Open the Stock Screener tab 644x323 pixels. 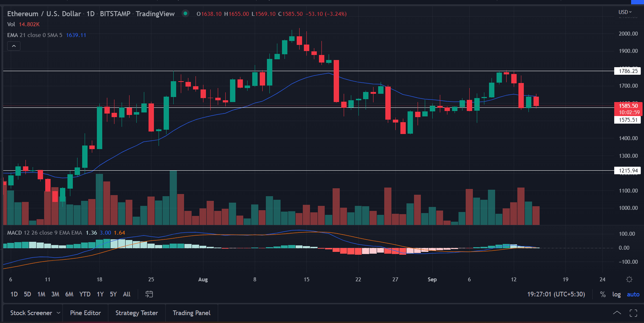point(31,313)
